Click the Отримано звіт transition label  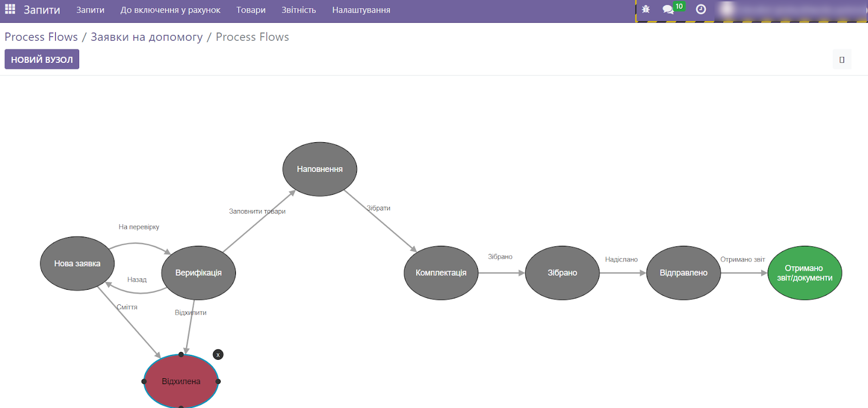[743, 259]
